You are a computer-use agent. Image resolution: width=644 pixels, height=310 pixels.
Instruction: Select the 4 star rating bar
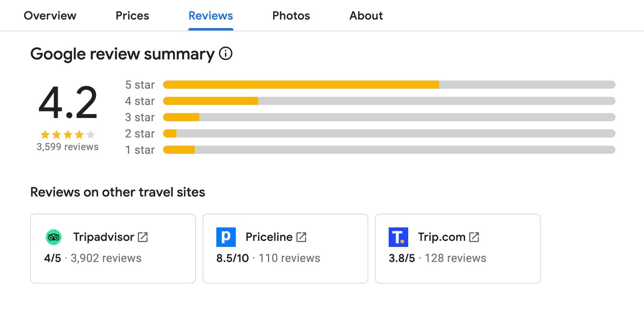[x=389, y=101]
